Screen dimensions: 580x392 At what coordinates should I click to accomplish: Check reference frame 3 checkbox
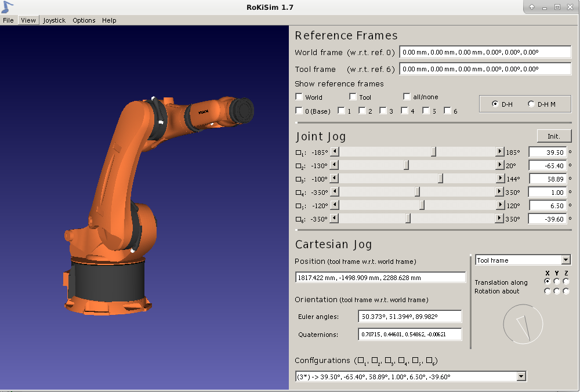coord(383,110)
